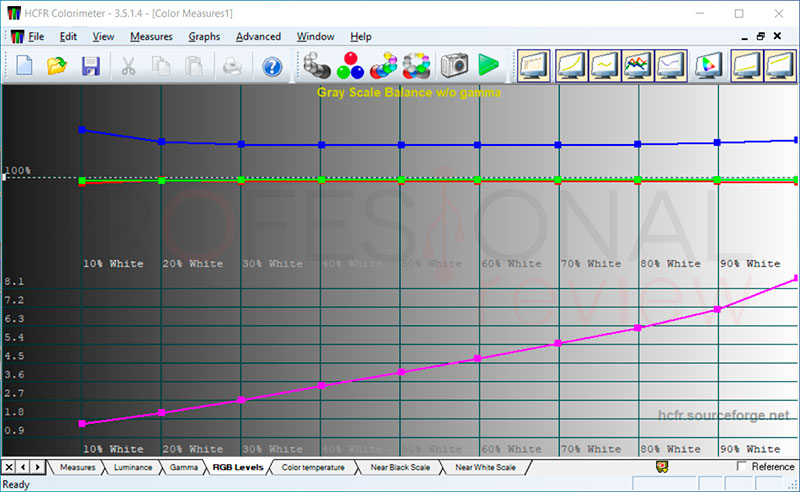Switch to the Color temperature tab
This screenshot has height=492, width=800.
[x=313, y=467]
